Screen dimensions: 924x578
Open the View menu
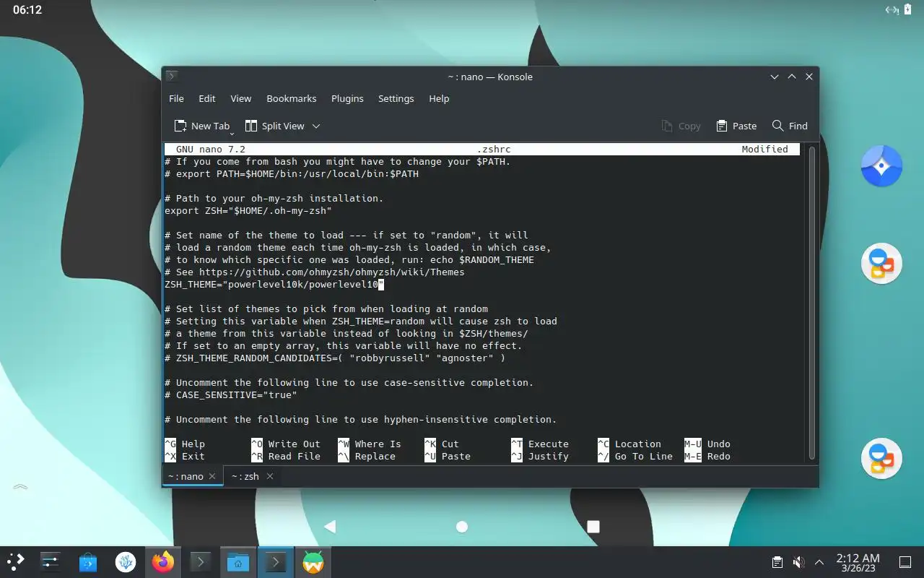coord(240,98)
